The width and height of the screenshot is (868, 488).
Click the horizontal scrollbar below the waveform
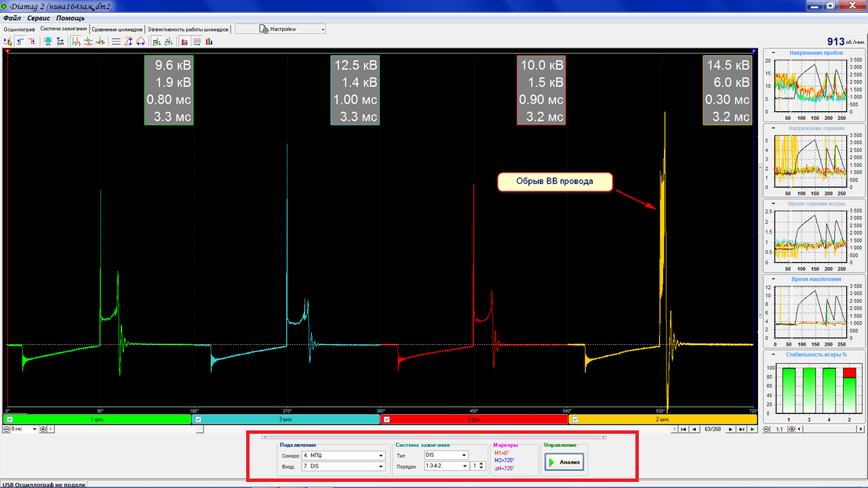[x=363, y=429]
